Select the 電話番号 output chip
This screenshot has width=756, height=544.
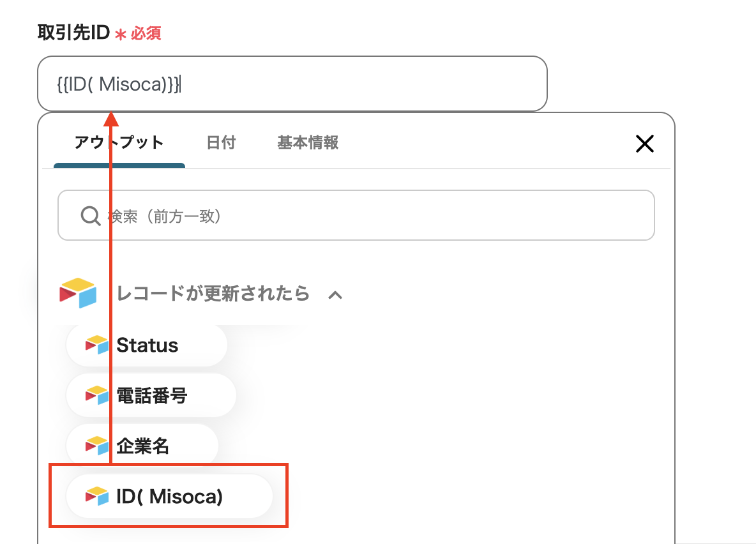[152, 396]
